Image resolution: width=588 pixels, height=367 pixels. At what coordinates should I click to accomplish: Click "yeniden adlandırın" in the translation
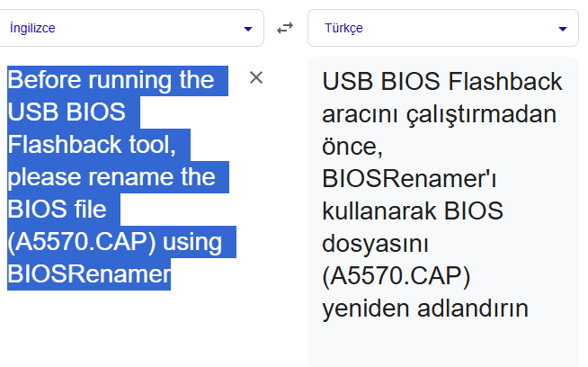point(424,309)
